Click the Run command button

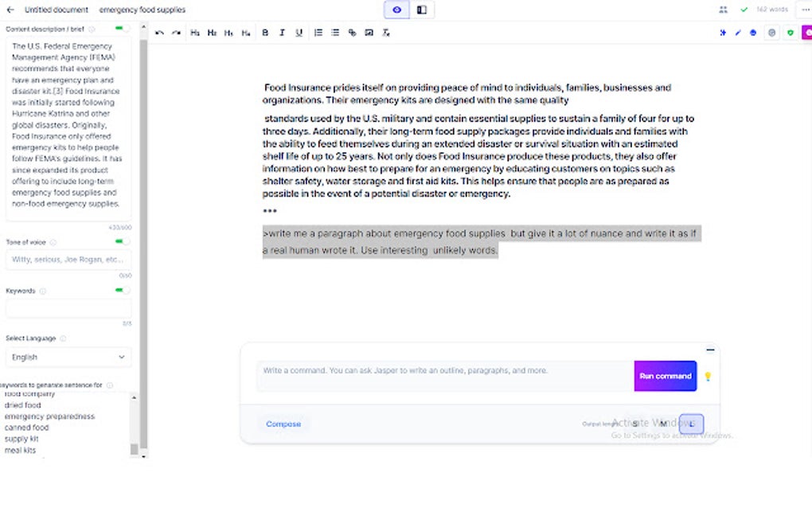coord(665,376)
